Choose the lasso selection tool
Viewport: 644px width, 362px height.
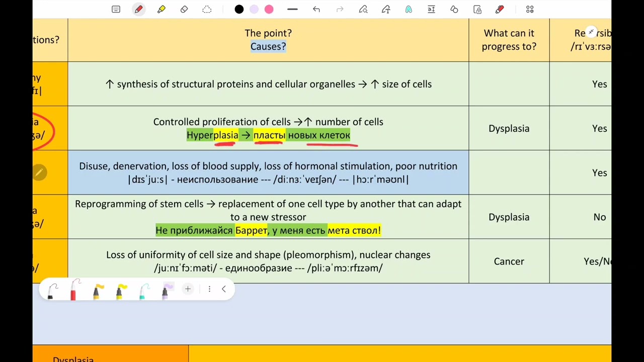207,10
